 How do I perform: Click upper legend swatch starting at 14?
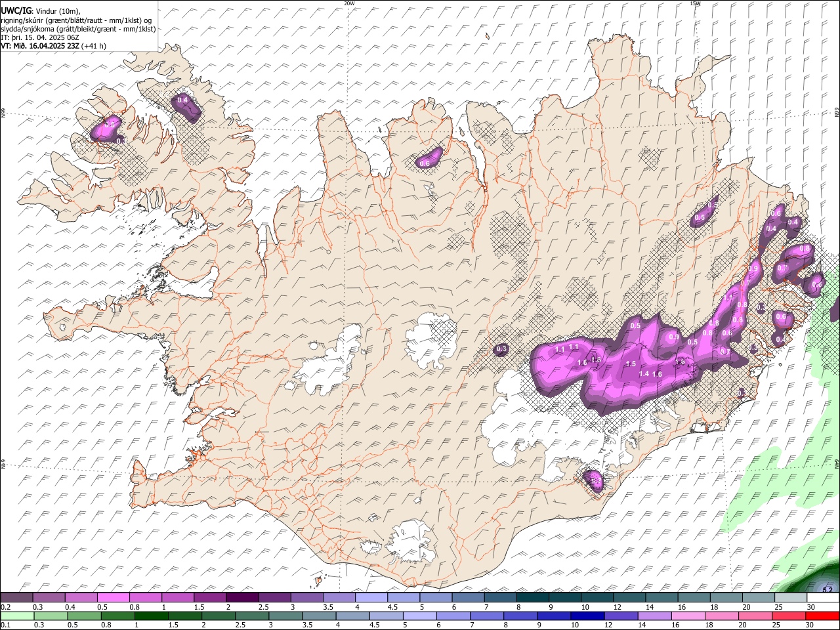tap(660, 598)
